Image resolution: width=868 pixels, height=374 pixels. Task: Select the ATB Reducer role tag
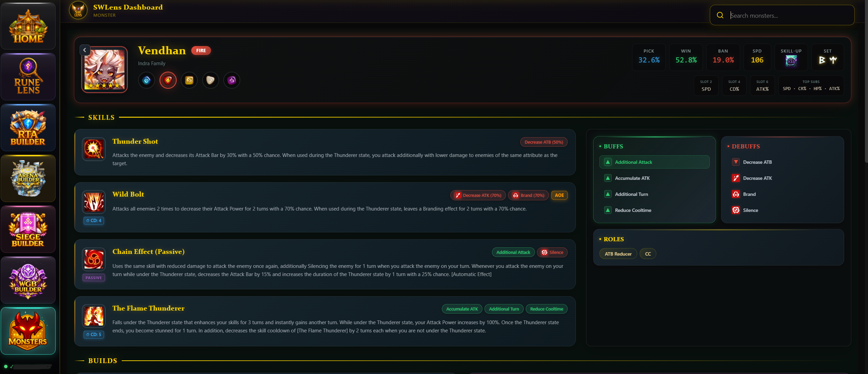618,254
